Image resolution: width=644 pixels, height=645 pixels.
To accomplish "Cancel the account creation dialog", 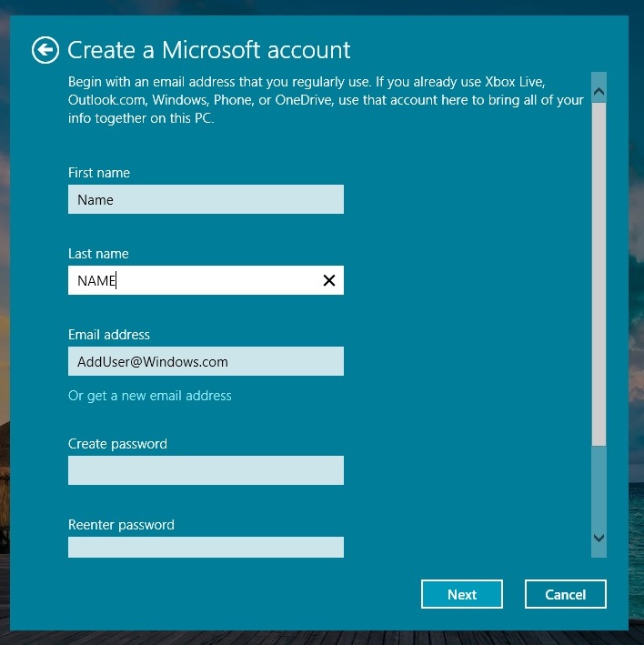I will point(565,594).
